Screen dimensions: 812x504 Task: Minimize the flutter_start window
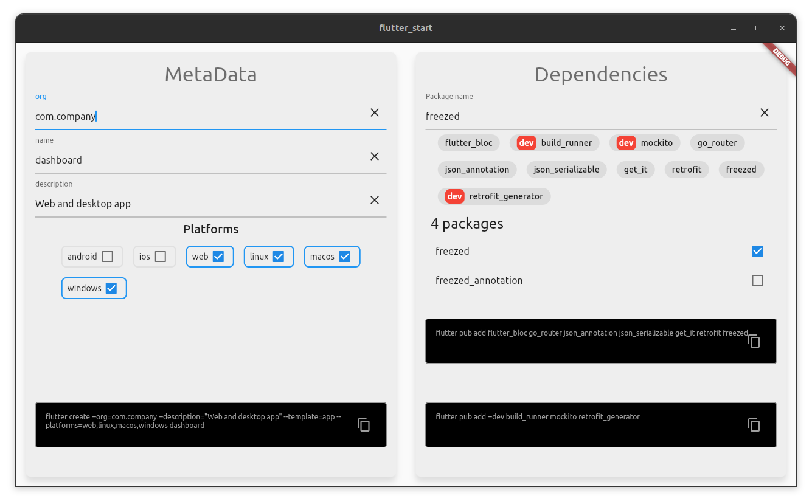coord(734,28)
